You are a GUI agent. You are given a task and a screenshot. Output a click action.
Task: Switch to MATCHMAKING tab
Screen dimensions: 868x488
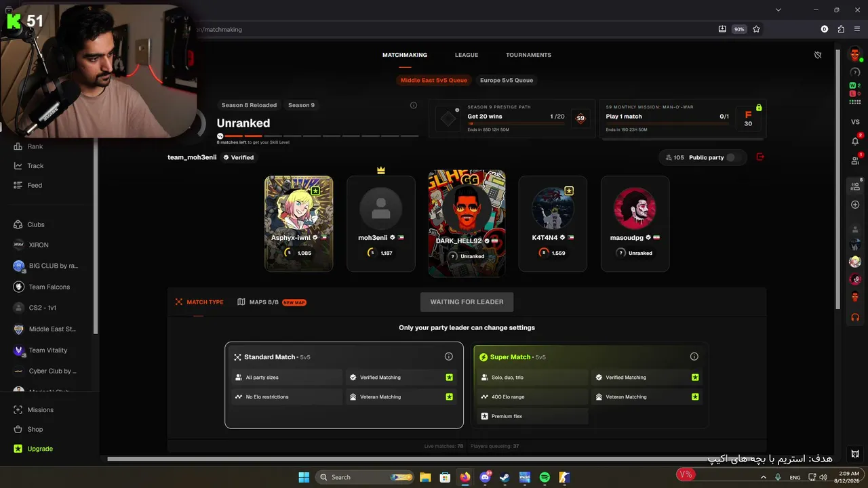[x=405, y=55]
